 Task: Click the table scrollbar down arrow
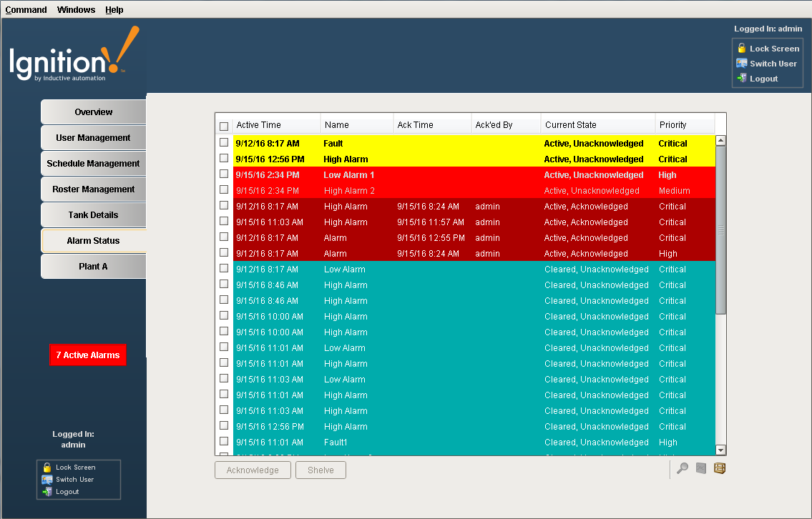coord(720,450)
